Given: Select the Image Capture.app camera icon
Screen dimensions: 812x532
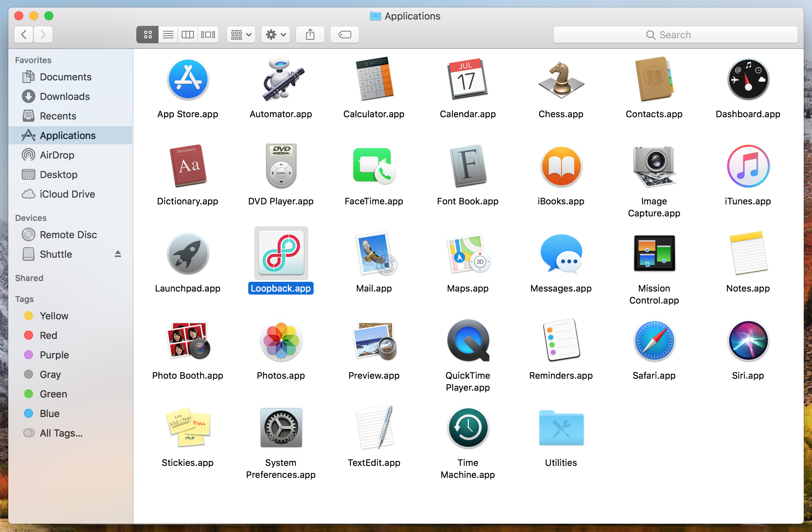Looking at the screenshot, I should 654,166.
